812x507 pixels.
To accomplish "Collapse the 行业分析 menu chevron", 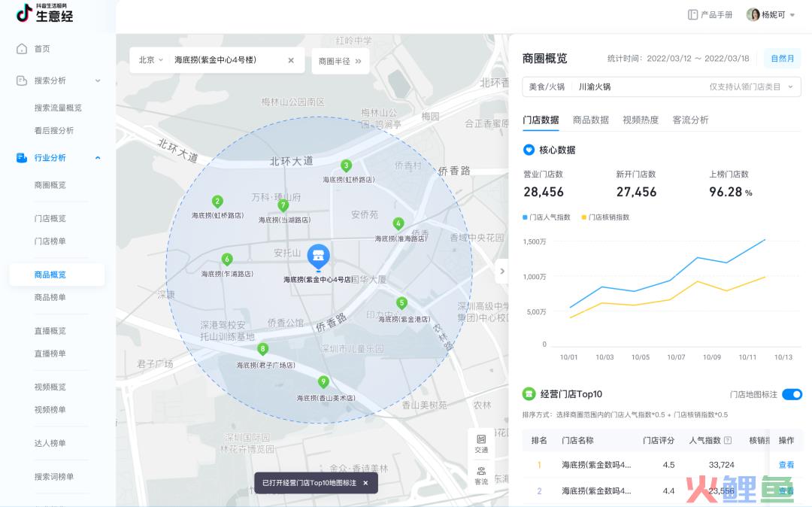I will (x=98, y=158).
